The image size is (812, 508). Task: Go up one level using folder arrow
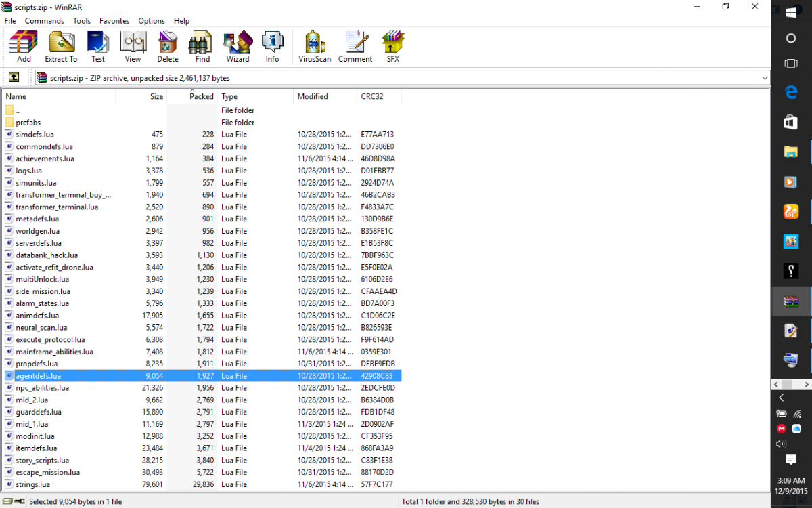14,77
